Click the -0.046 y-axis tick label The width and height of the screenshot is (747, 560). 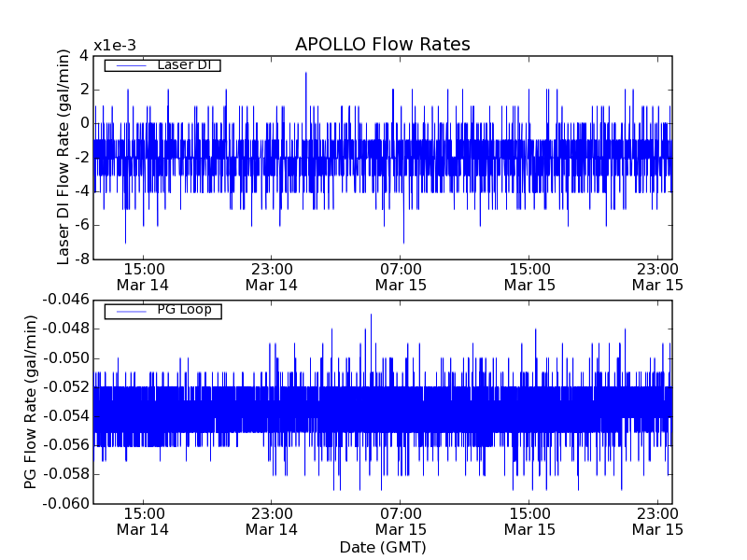[64, 300]
